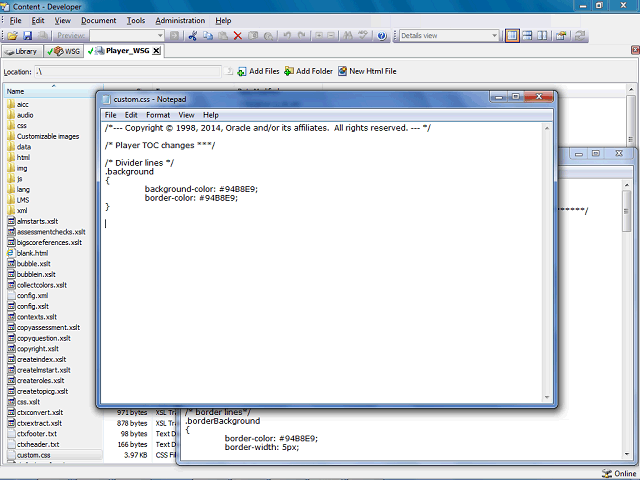
Task: Select the copyright.xslt file
Action: (38, 349)
